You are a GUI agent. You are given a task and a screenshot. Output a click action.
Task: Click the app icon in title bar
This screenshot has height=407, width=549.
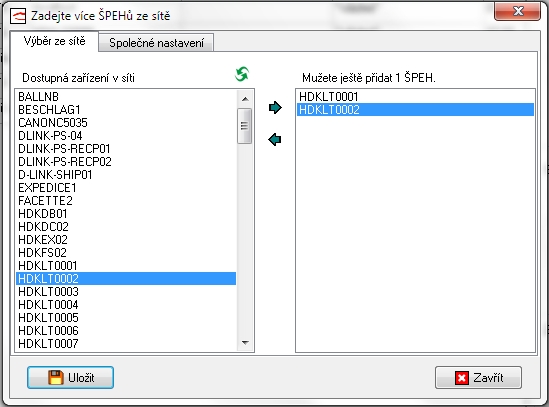pyautogui.click(x=18, y=16)
